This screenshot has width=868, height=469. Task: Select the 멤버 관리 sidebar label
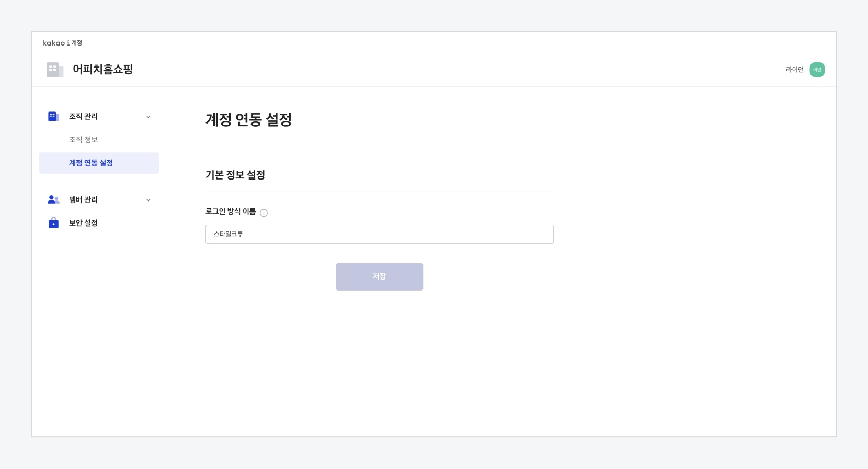coord(83,199)
